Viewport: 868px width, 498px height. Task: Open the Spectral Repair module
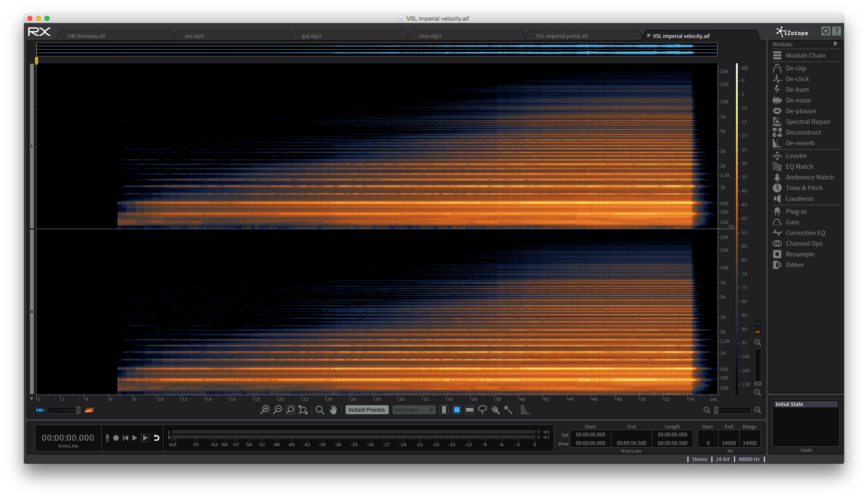(808, 121)
